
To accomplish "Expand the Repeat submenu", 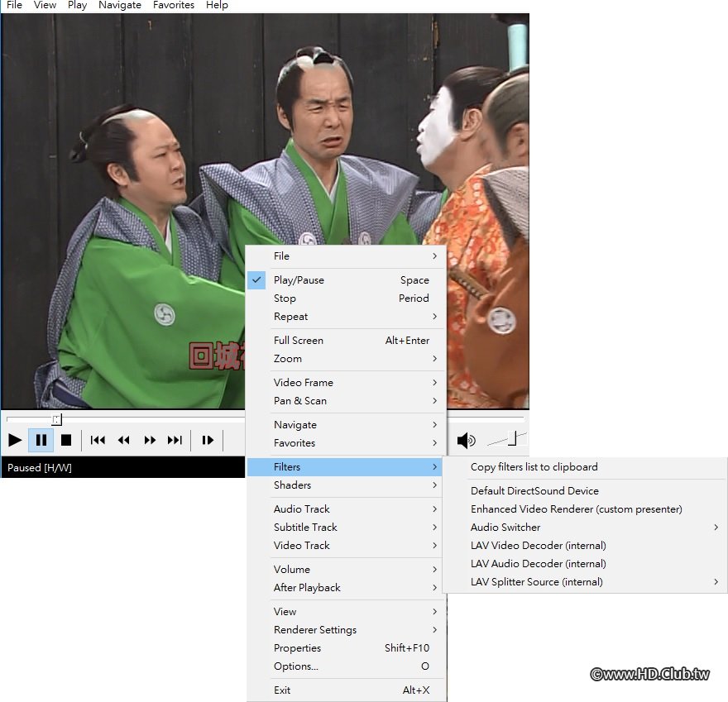I will click(x=346, y=317).
